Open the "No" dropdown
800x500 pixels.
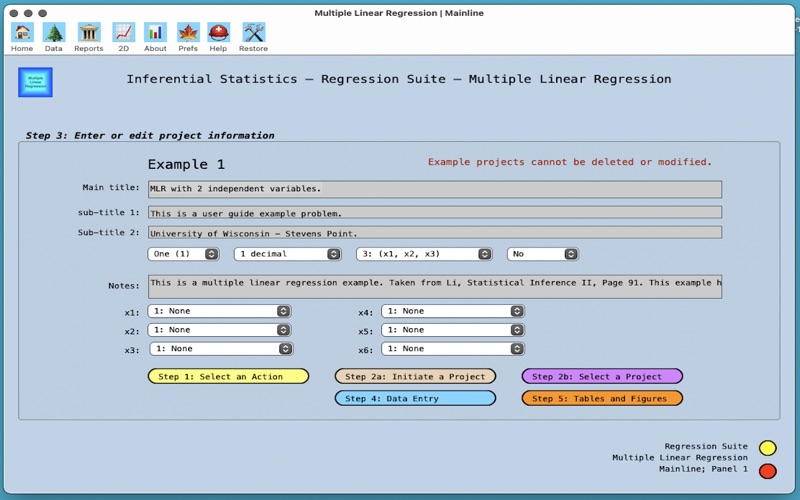543,254
